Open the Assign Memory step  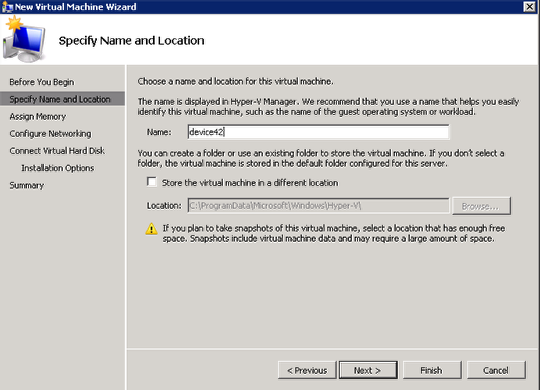point(38,116)
